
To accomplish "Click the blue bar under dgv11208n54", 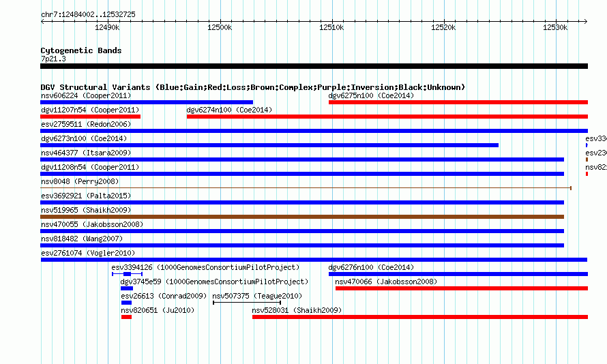I will point(302,174).
